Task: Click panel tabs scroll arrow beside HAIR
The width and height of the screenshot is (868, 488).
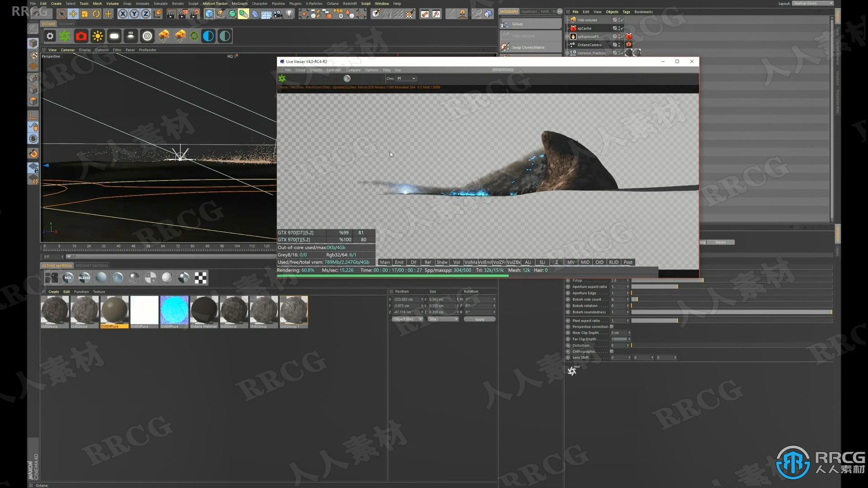Action: pyautogui.click(x=560, y=11)
